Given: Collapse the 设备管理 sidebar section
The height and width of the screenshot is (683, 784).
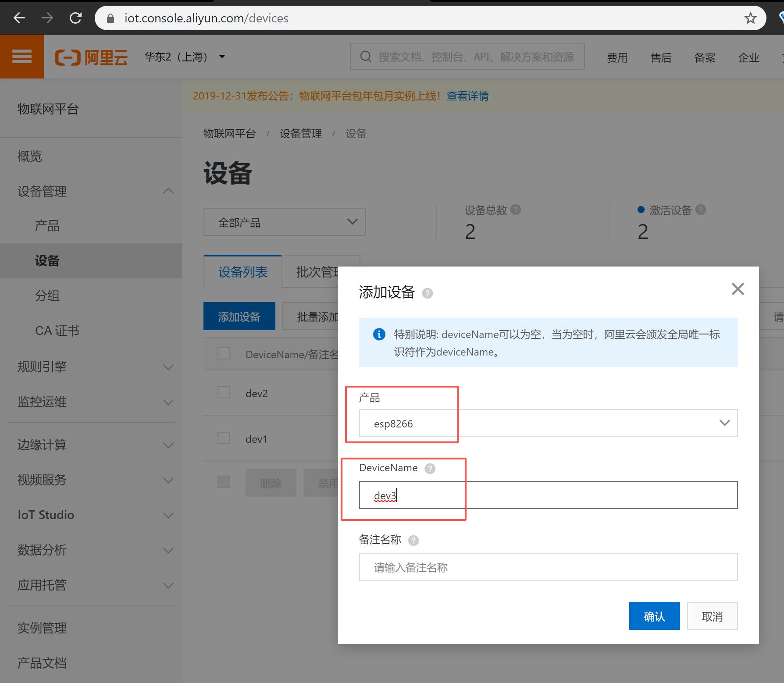Looking at the screenshot, I should (x=168, y=191).
